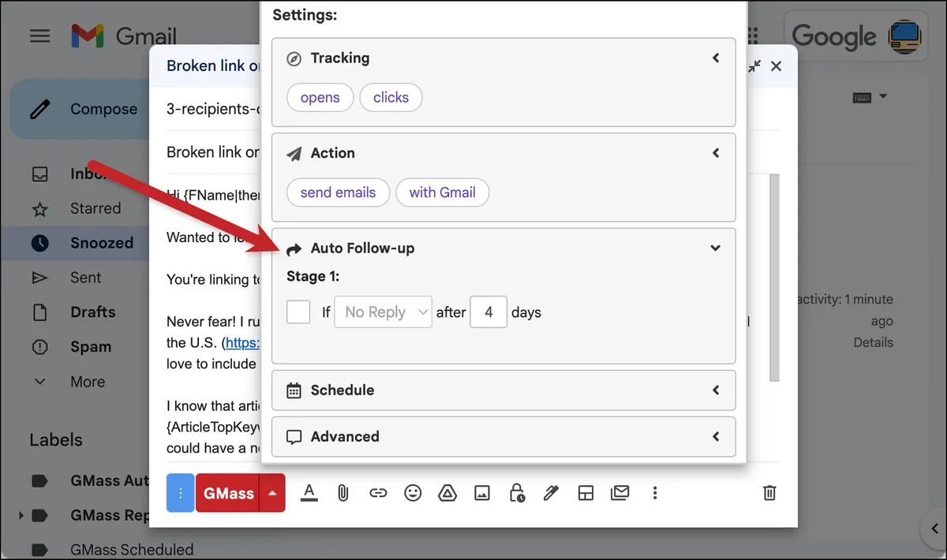Click the multi-send envelope icon
The width and height of the screenshot is (947, 560).
[620, 493]
